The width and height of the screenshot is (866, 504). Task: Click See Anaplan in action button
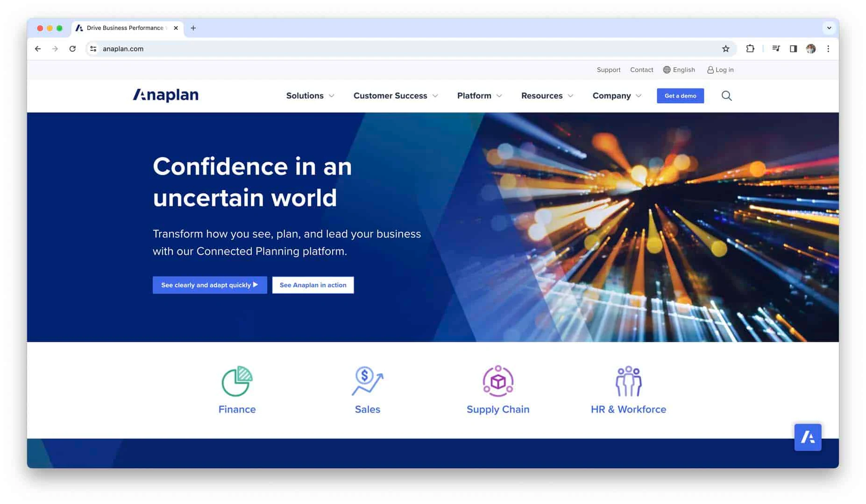(x=313, y=285)
